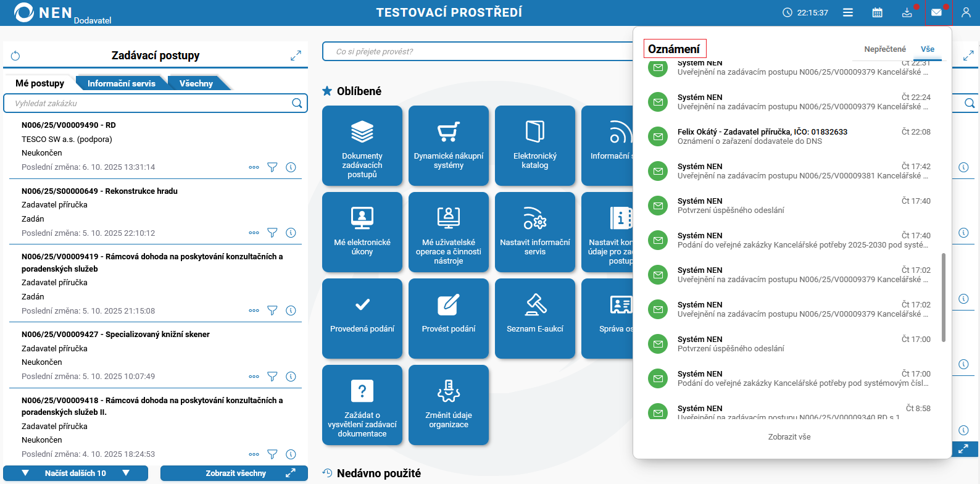The width and height of the screenshot is (980, 484).
Task: Refresh the Zadávací postupy panel
Action: pyautogui.click(x=15, y=56)
